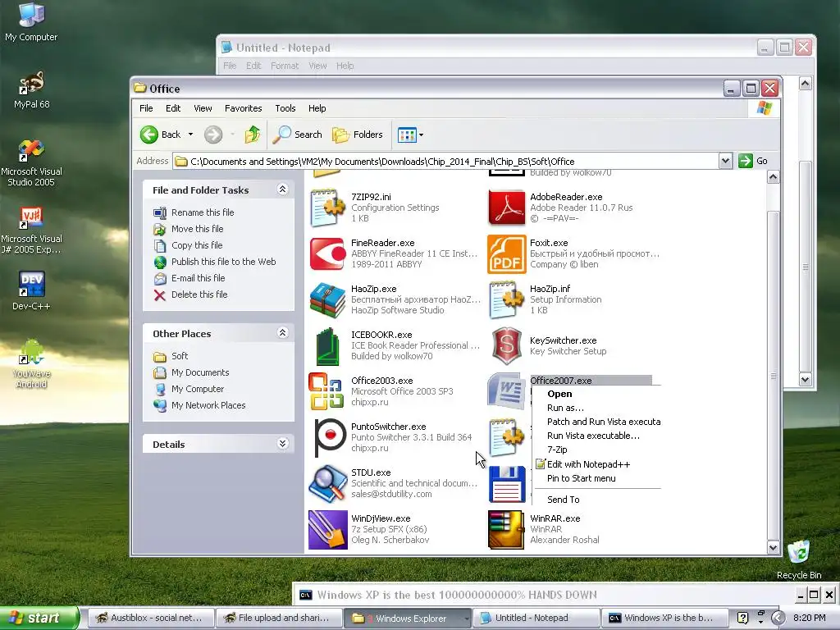Click Rename this file link
Image resolution: width=840 pixels, height=630 pixels.
click(x=203, y=212)
